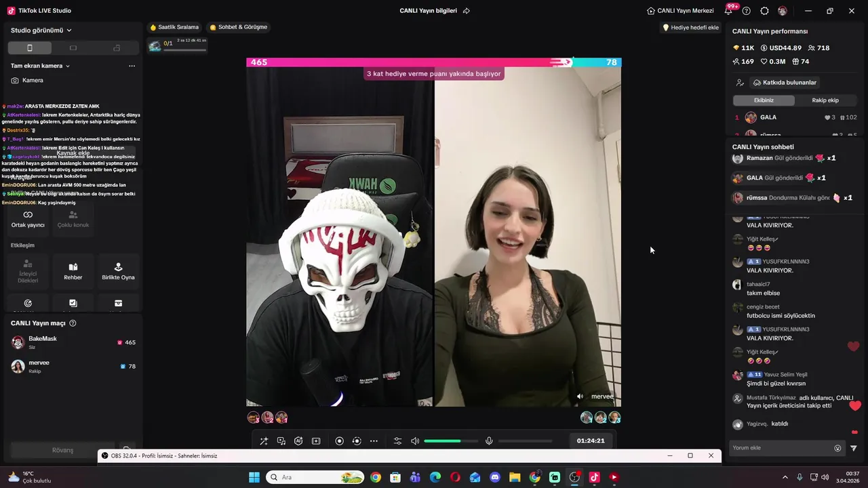
Task: Open the emoji picker in comment box
Action: (837, 448)
